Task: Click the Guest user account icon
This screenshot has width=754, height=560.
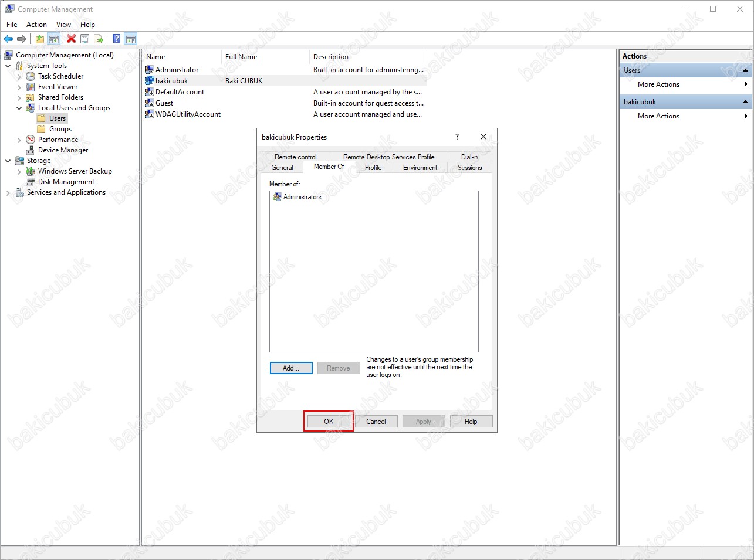Action: (x=150, y=103)
